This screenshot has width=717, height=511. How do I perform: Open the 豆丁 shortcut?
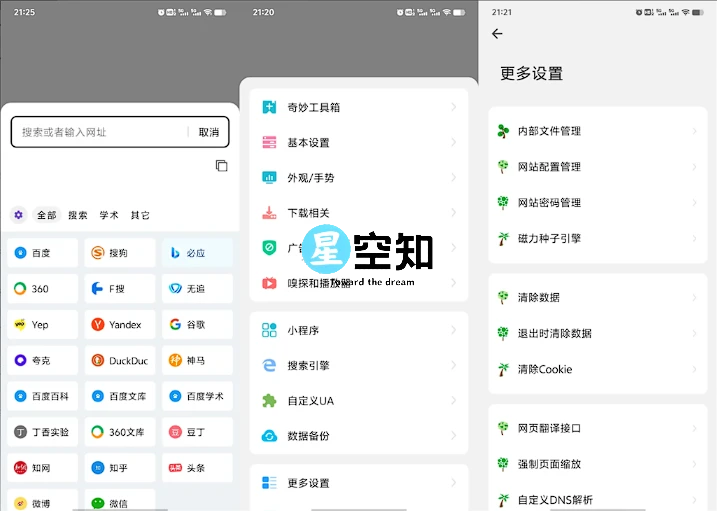197,432
